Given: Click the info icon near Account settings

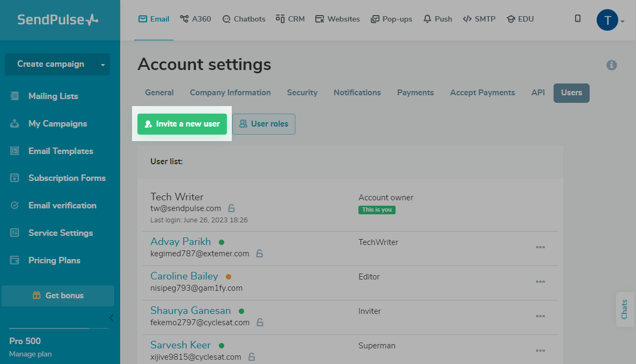Looking at the screenshot, I should coord(611,65).
